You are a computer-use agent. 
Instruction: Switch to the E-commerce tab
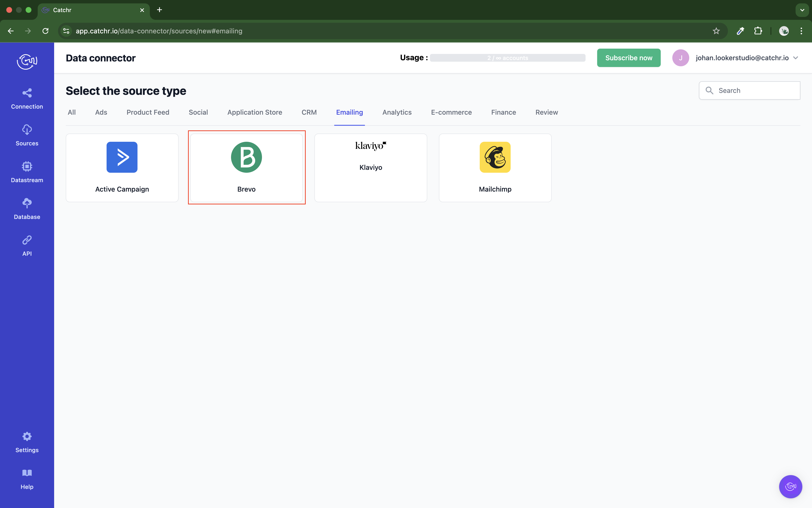point(451,112)
